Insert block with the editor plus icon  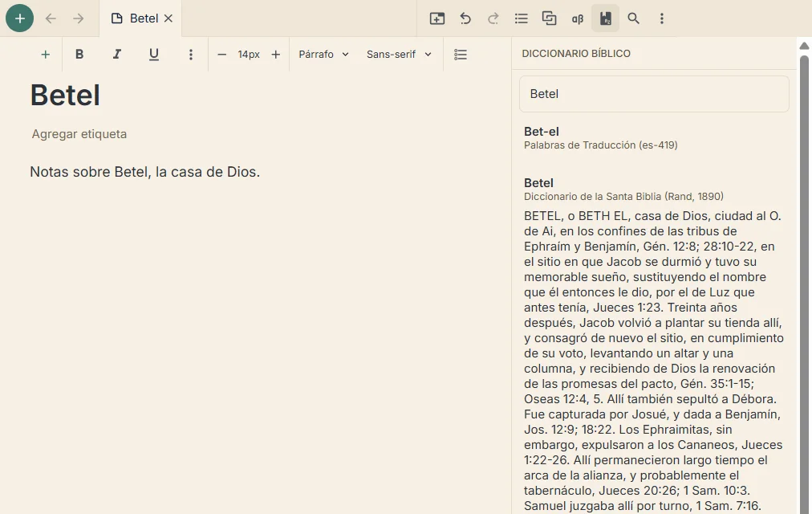point(46,55)
